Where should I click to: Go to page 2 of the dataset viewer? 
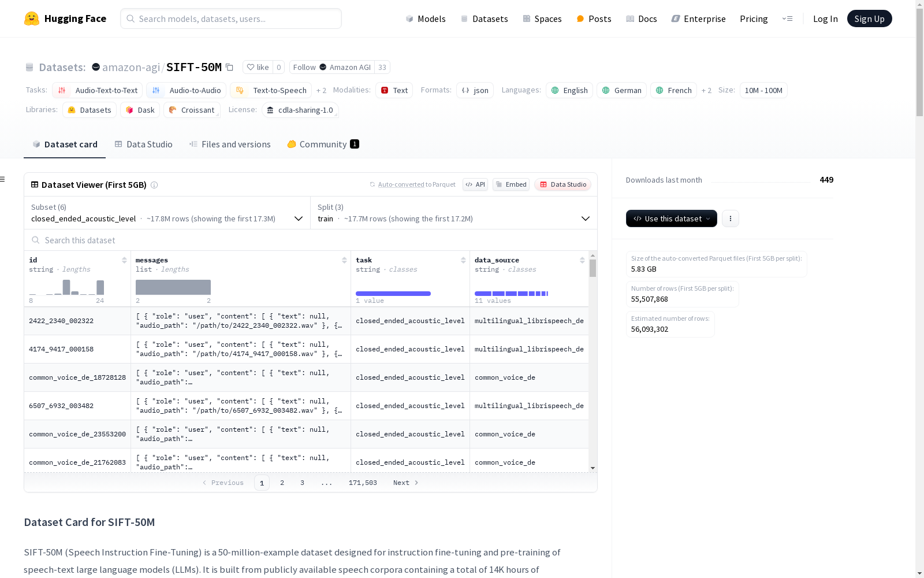click(282, 483)
